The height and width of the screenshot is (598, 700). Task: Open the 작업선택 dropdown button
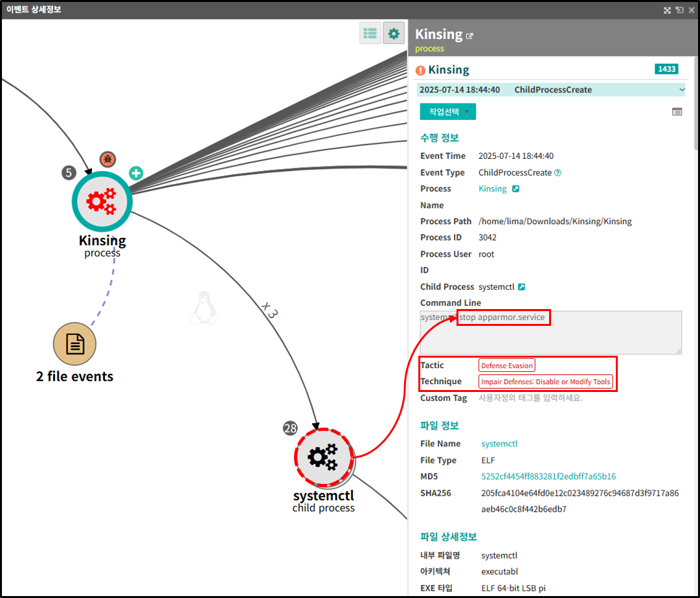coord(447,111)
